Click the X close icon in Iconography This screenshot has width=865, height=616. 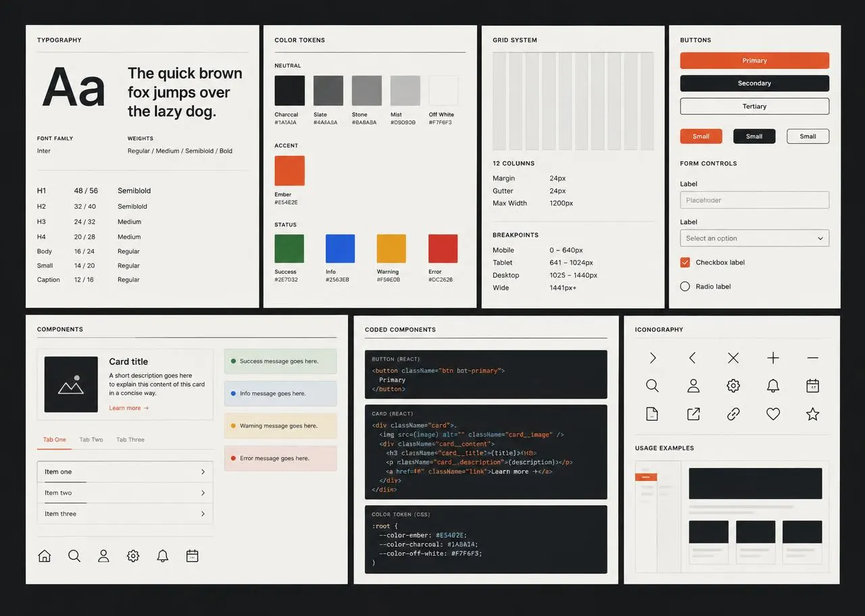pos(733,358)
